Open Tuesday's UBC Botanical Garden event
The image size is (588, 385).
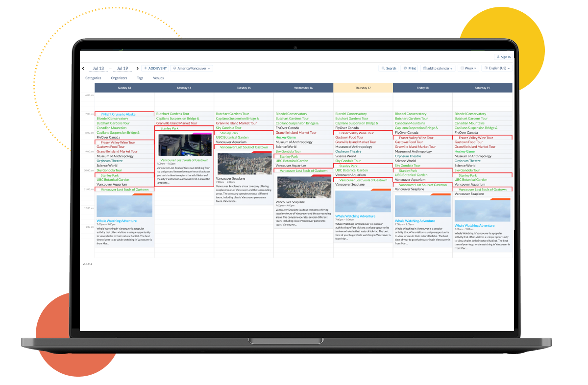tap(232, 138)
